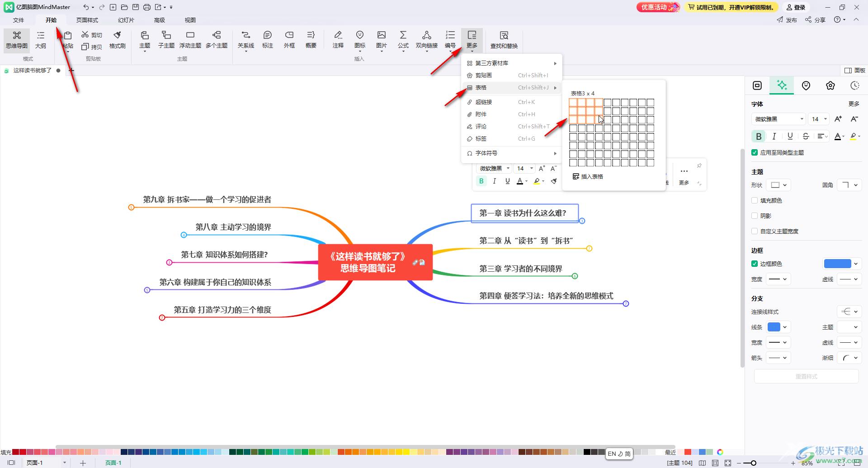The height and width of the screenshot is (468, 868).
Task: Enable the 填充颜色 checkbox
Action: coord(754,200)
